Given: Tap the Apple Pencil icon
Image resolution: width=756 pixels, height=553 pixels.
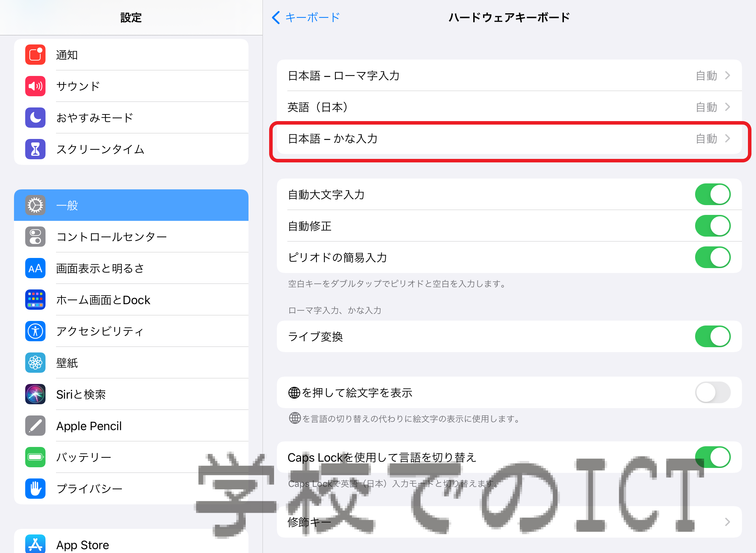Looking at the screenshot, I should (35, 426).
